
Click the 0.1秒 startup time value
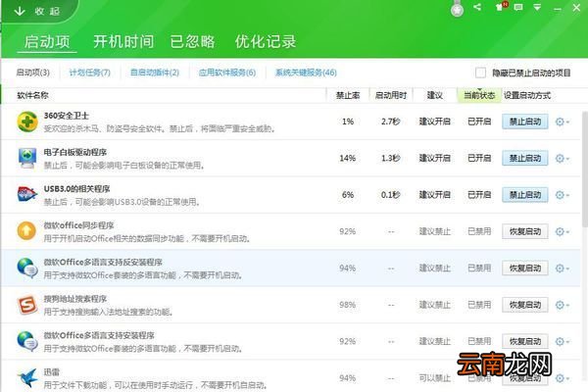390,195
